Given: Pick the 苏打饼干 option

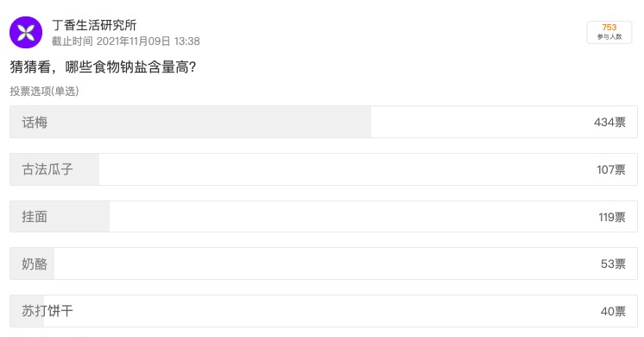Looking at the screenshot, I should click(324, 311).
